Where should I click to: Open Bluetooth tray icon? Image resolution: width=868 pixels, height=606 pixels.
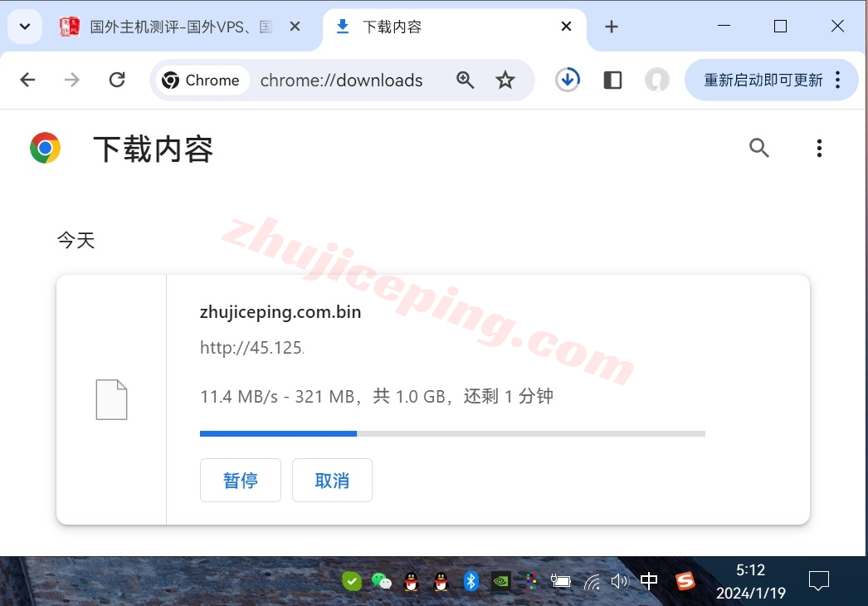[471, 581]
